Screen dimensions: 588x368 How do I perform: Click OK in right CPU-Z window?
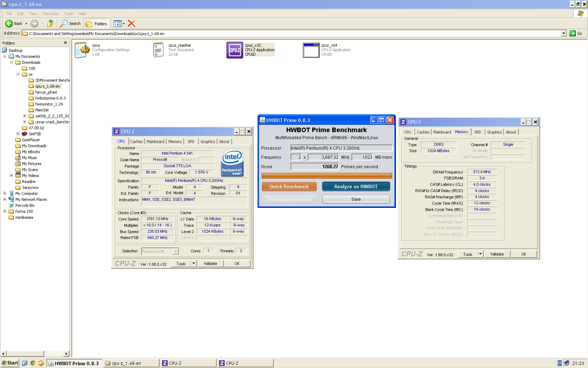(524, 254)
